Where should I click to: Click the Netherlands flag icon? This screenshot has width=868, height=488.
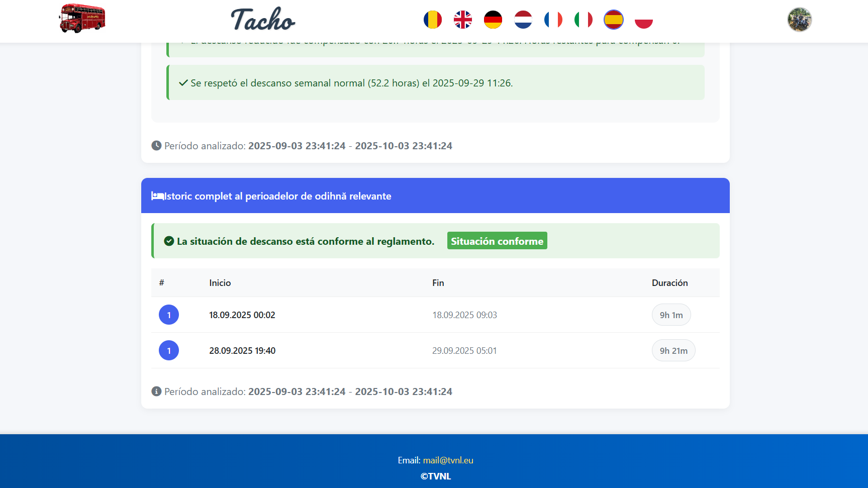tap(523, 20)
